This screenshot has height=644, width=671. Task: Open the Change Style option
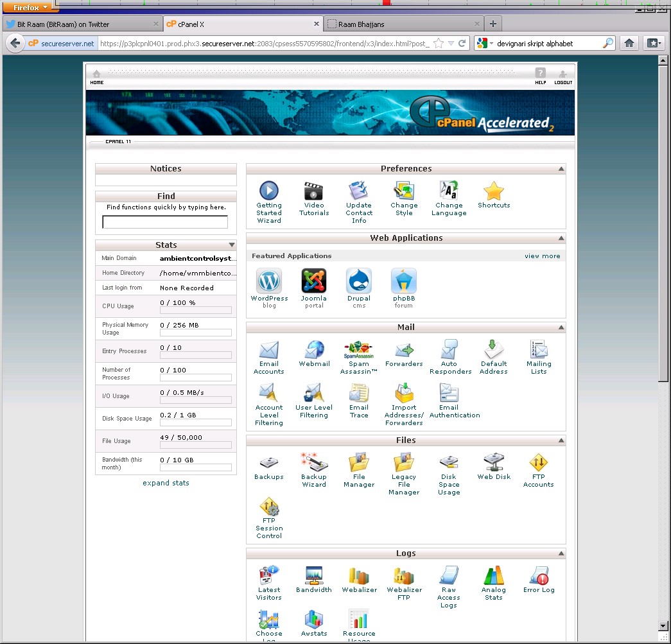pyautogui.click(x=403, y=198)
